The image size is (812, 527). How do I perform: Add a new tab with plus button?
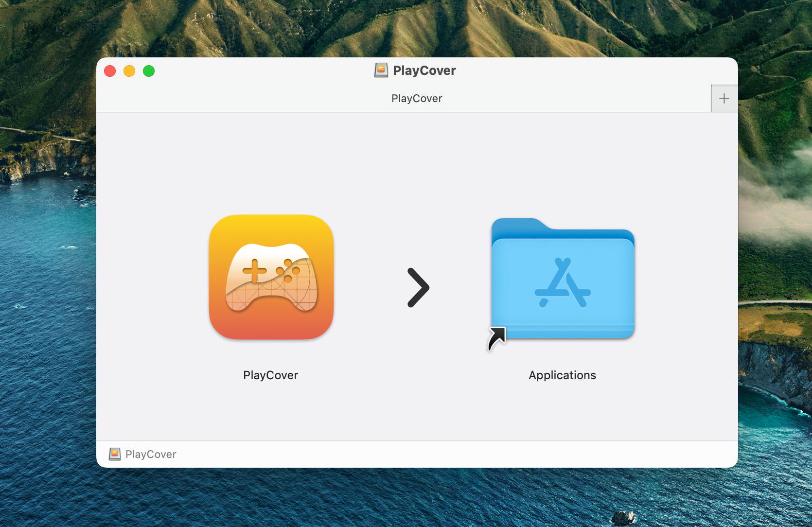click(x=724, y=99)
